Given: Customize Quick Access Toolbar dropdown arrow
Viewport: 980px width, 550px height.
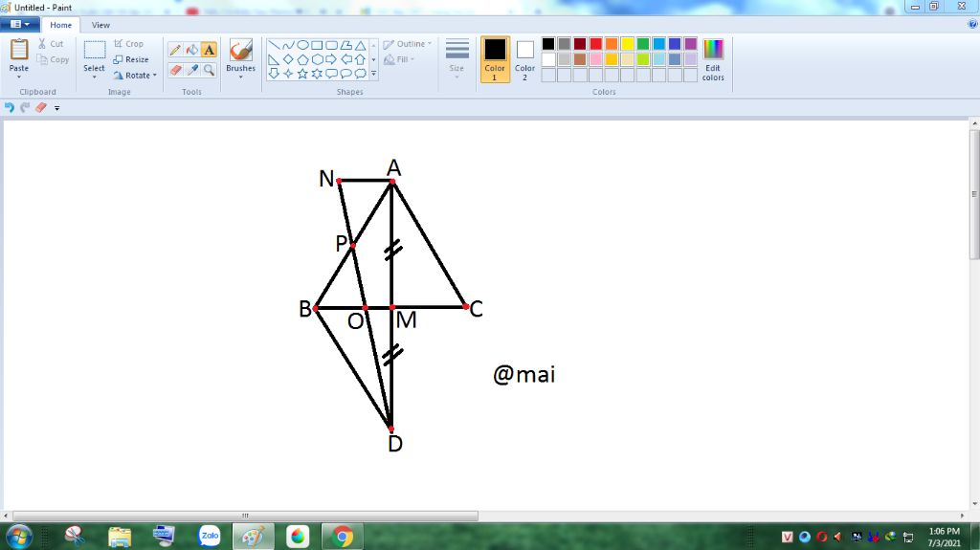Looking at the screenshot, I should (x=56, y=108).
